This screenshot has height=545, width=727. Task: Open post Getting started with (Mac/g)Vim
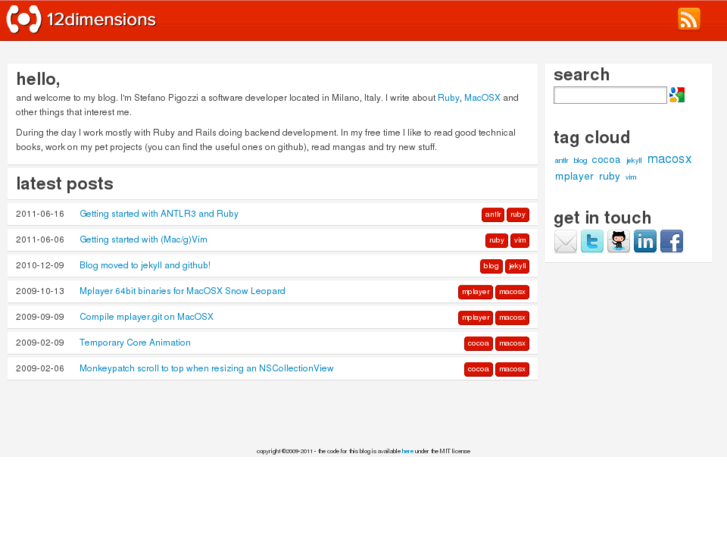pos(143,240)
